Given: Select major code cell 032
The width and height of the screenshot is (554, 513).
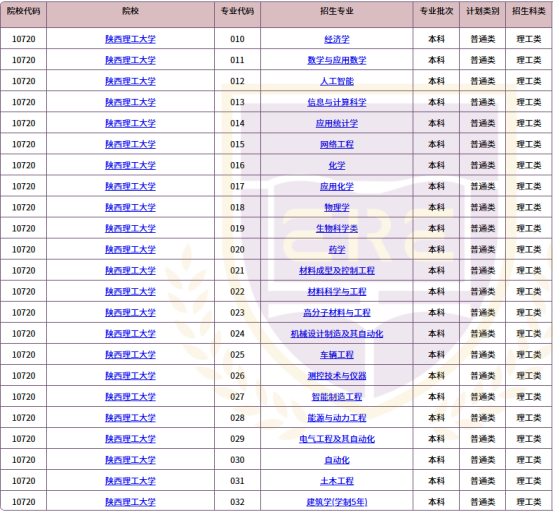Looking at the screenshot, I should [237, 502].
